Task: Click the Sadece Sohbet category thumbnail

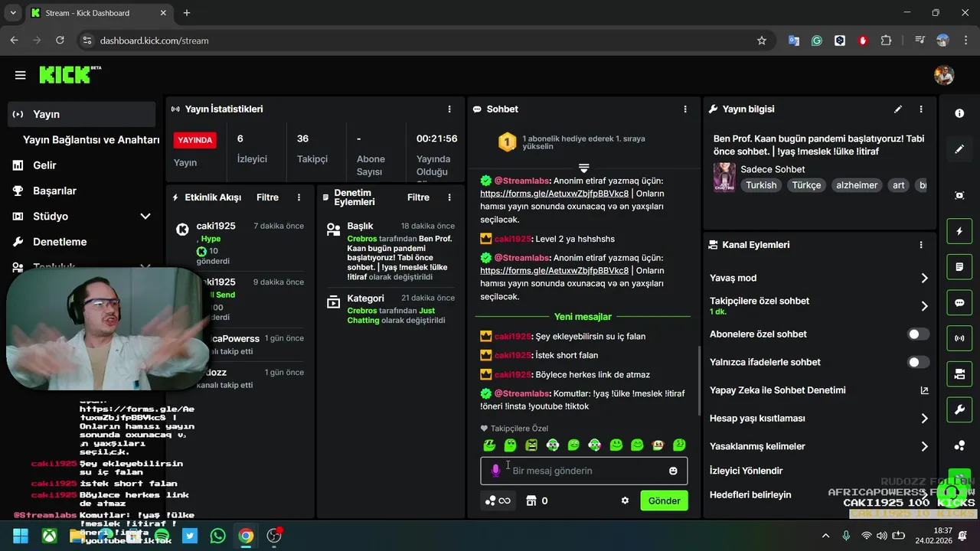Action: click(x=724, y=177)
